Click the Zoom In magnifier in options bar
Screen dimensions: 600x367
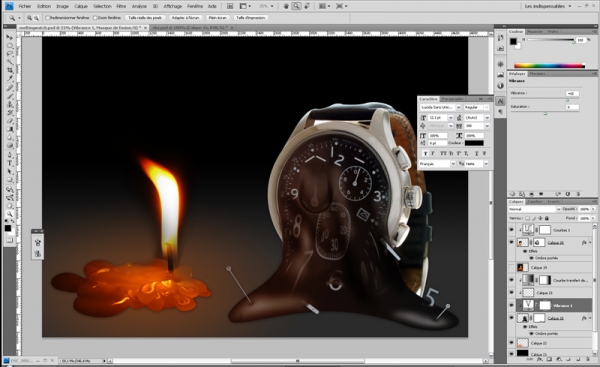[x=29, y=18]
